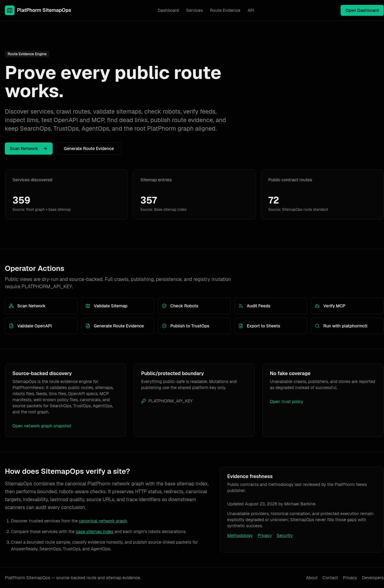The image size is (384, 588).
Task: Click the Check Robots action label
Action: tap(184, 306)
